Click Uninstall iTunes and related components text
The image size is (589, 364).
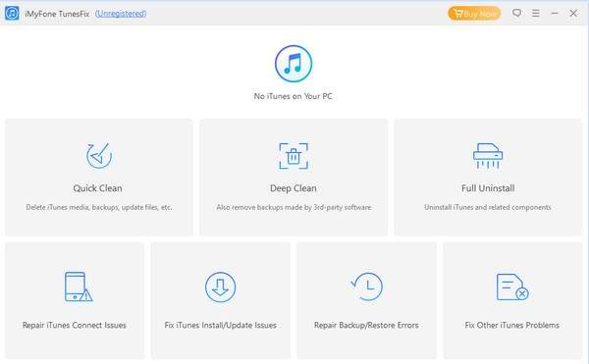click(488, 207)
